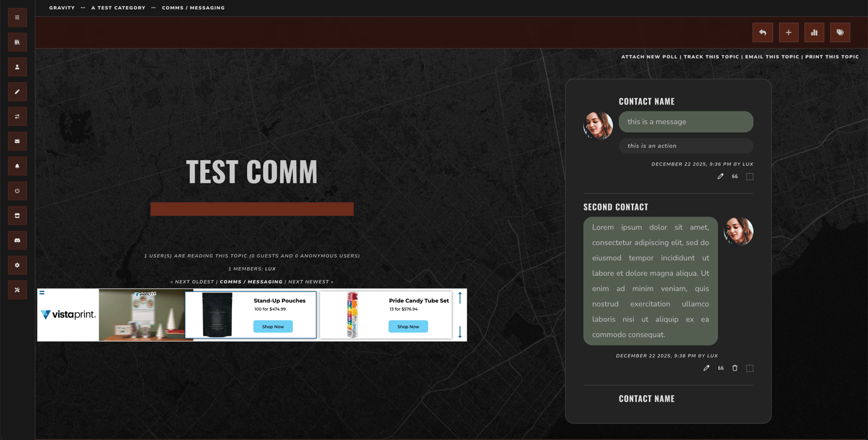Click the "TEST COMM" topic title
Image resolution: width=868 pixels, height=440 pixels.
[x=252, y=172]
